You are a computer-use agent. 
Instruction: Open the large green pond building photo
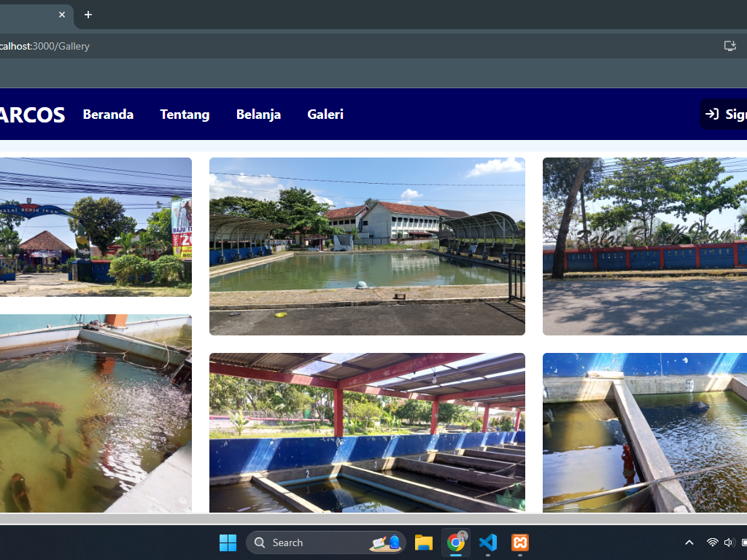click(x=367, y=246)
